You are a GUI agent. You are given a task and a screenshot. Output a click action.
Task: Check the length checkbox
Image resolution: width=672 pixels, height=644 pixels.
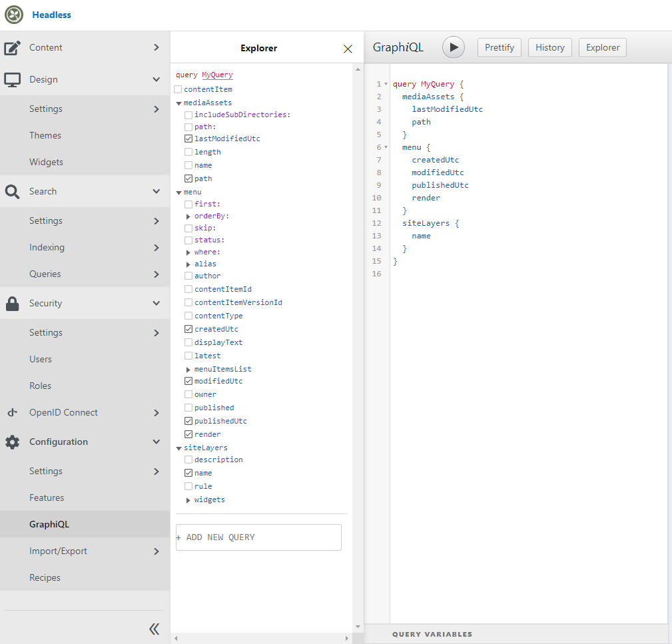(x=188, y=152)
